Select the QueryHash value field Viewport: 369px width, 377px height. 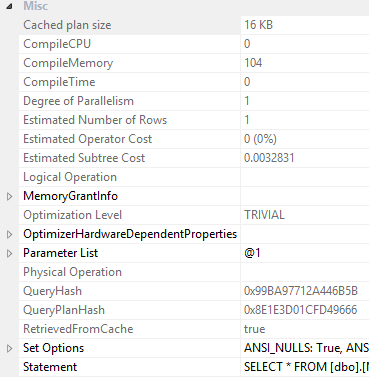(305, 291)
